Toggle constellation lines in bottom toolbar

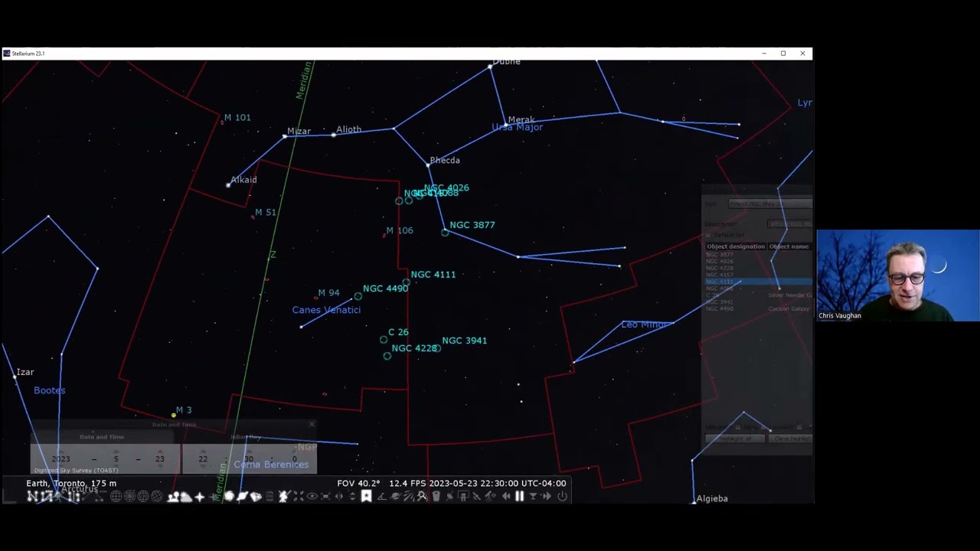pyautogui.click(x=32, y=496)
